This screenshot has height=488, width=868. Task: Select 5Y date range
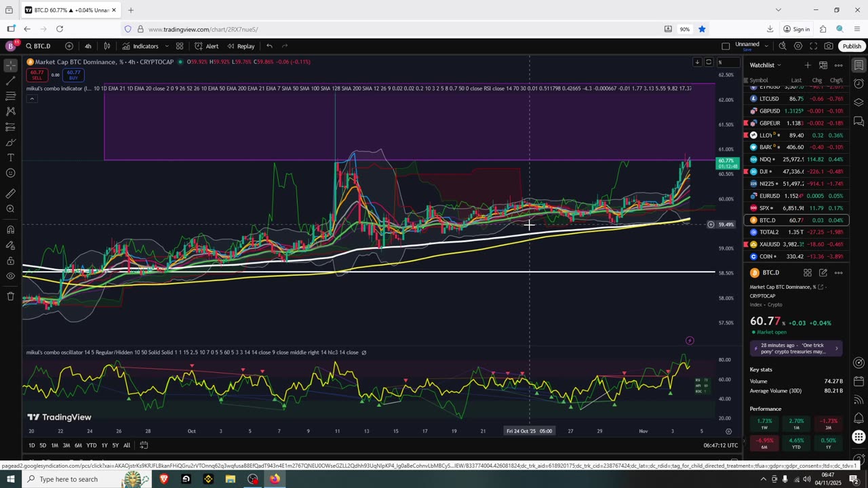tap(115, 445)
